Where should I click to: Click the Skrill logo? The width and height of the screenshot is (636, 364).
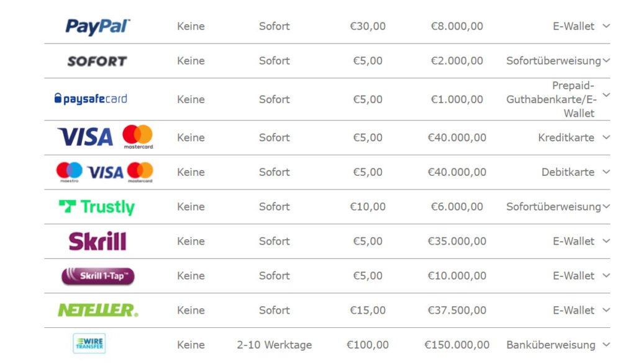point(98,241)
